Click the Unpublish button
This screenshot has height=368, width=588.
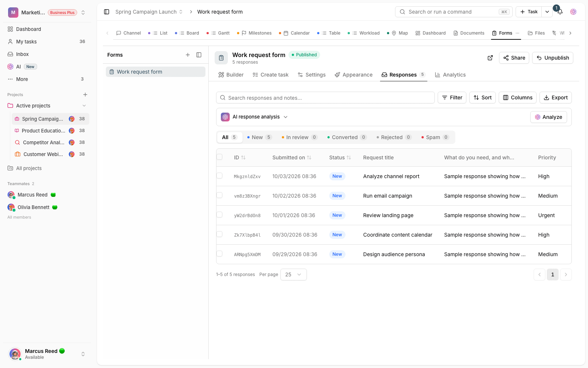pyautogui.click(x=553, y=58)
